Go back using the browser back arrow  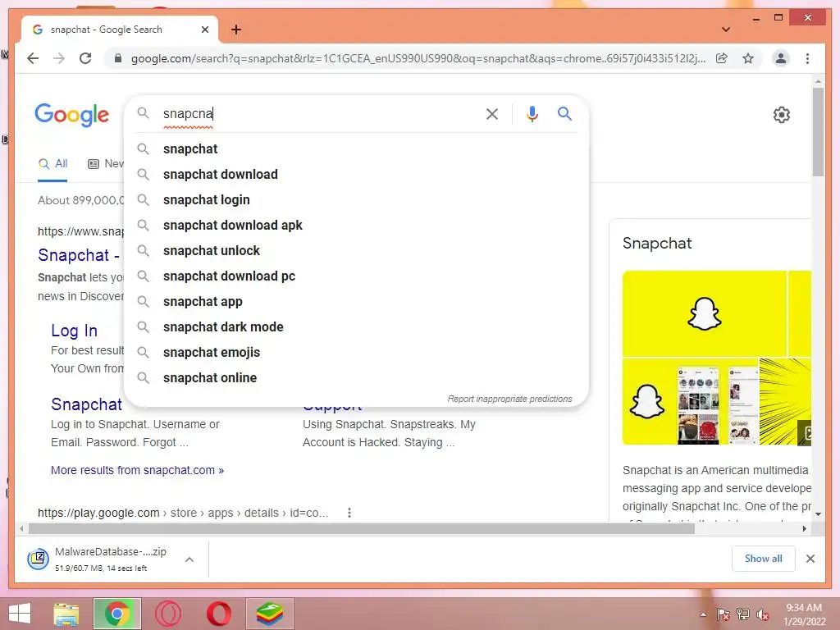pyautogui.click(x=33, y=58)
